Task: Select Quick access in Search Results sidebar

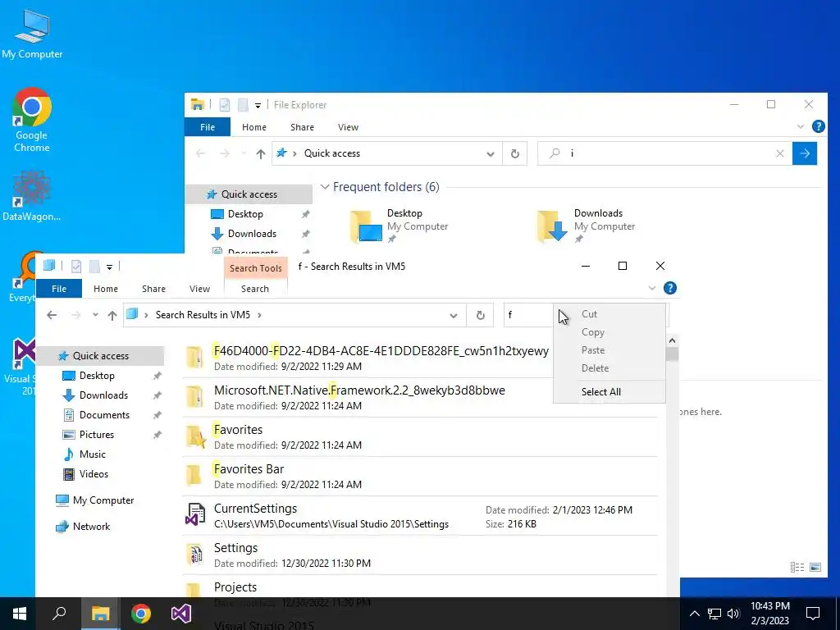Action: coord(100,356)
